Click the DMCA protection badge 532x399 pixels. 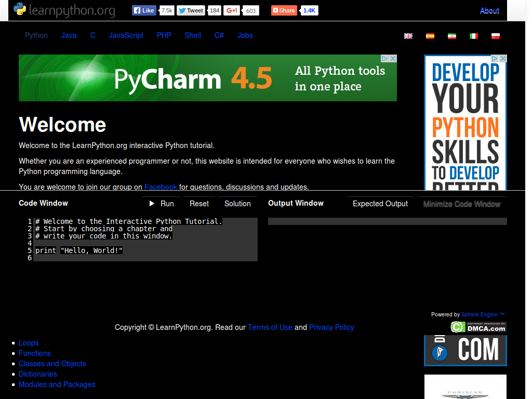click(479, 327)
